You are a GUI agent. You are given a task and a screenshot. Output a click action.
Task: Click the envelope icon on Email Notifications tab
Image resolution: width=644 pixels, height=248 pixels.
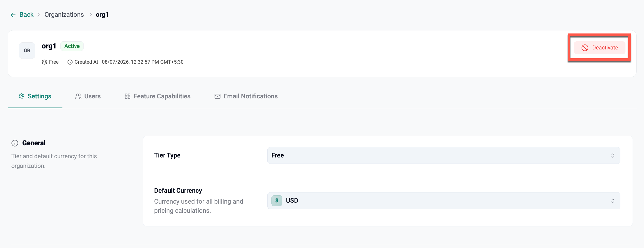point(217,96)
